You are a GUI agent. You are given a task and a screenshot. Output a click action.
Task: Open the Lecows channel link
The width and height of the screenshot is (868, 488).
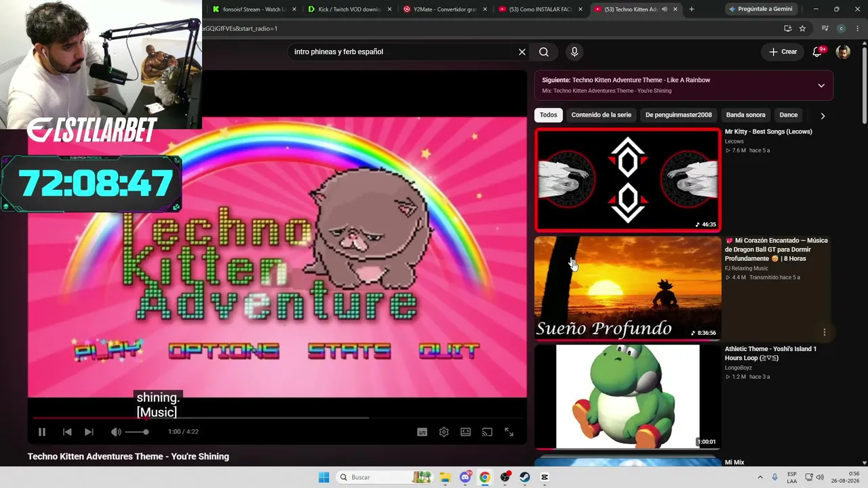pyautogui.click(x=734, y=142)
